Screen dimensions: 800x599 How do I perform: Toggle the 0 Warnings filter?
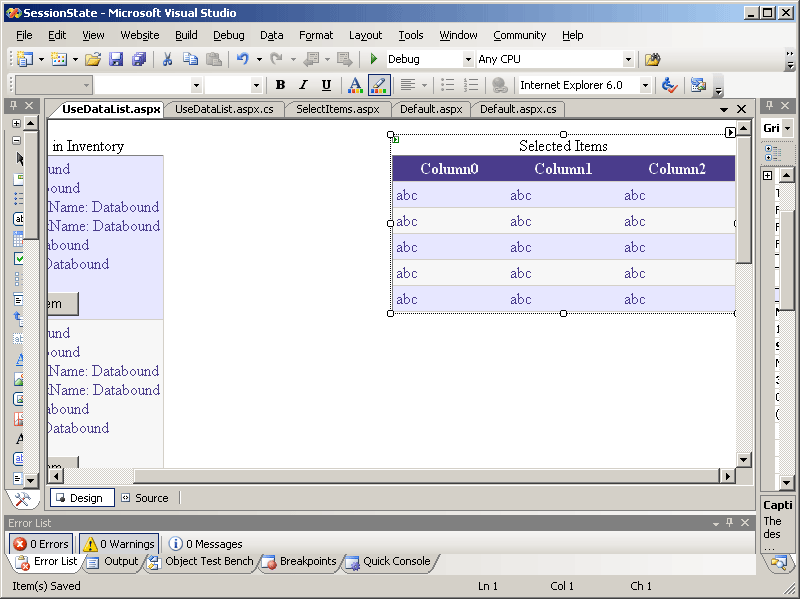119,544
